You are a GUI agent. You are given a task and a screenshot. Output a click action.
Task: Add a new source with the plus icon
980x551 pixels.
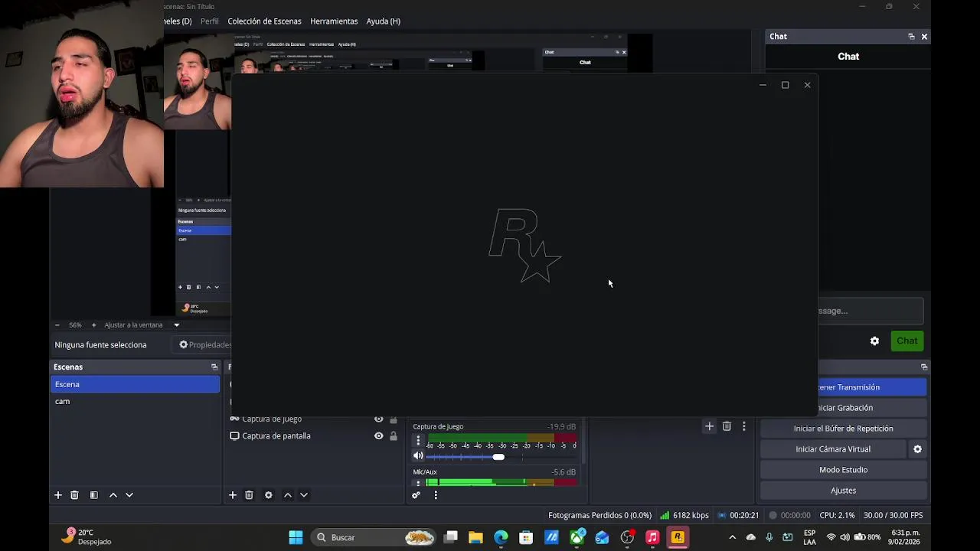point(233,495)
